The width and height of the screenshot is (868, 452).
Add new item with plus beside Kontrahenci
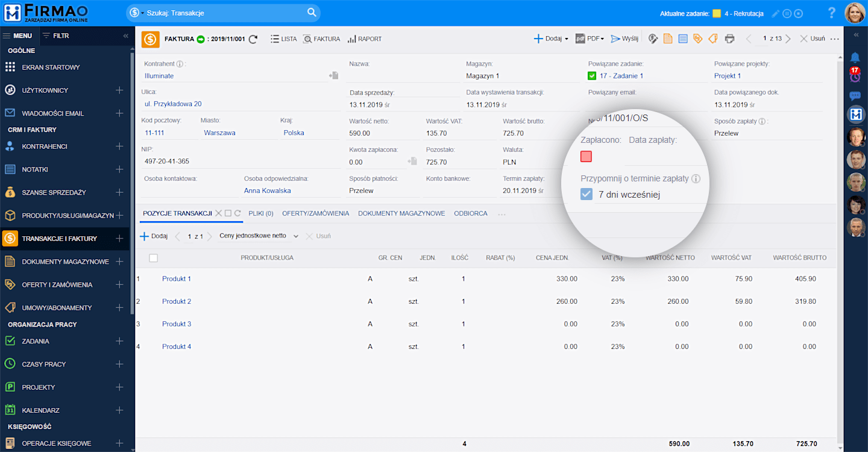[x=119, y=146]
